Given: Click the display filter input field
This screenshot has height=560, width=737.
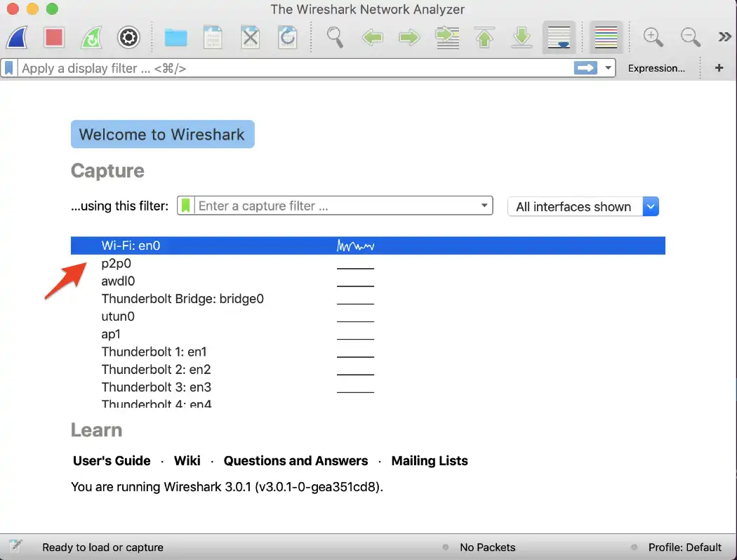Looking at the screenshot, I should pyautogui.click(x=296, y=68).
